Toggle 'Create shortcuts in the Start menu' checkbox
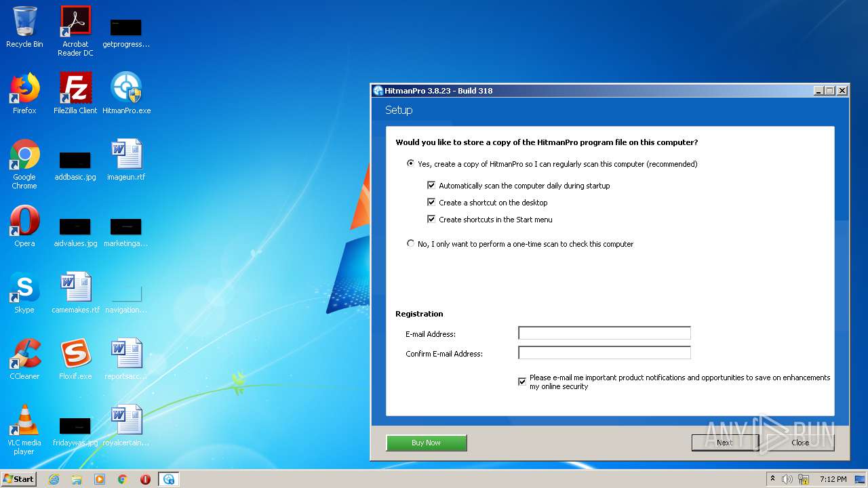Image resolution: width=868 pixels, height=488 pixels. (431, 219)
